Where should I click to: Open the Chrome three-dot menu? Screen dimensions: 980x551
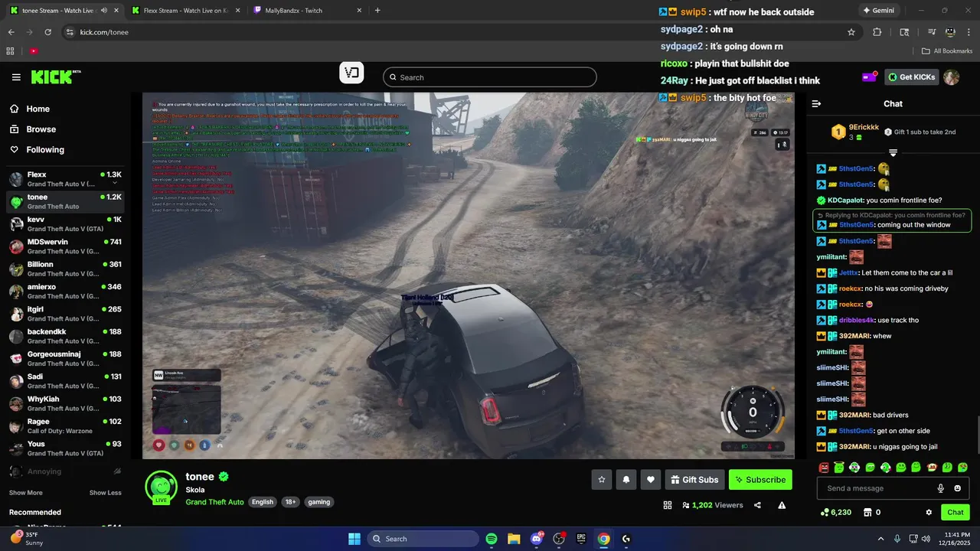968,32
